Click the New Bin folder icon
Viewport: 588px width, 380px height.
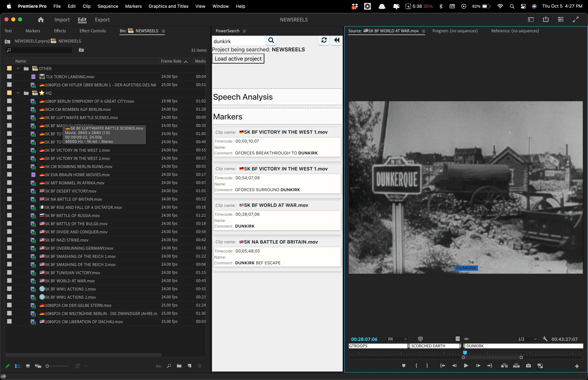(179, 366)
